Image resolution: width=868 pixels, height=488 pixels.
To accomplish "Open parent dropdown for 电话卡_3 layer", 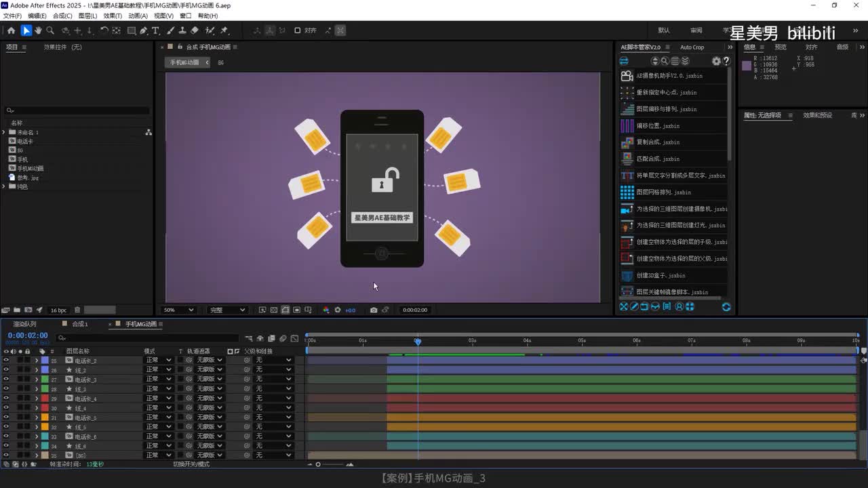I will pos(273,380).
